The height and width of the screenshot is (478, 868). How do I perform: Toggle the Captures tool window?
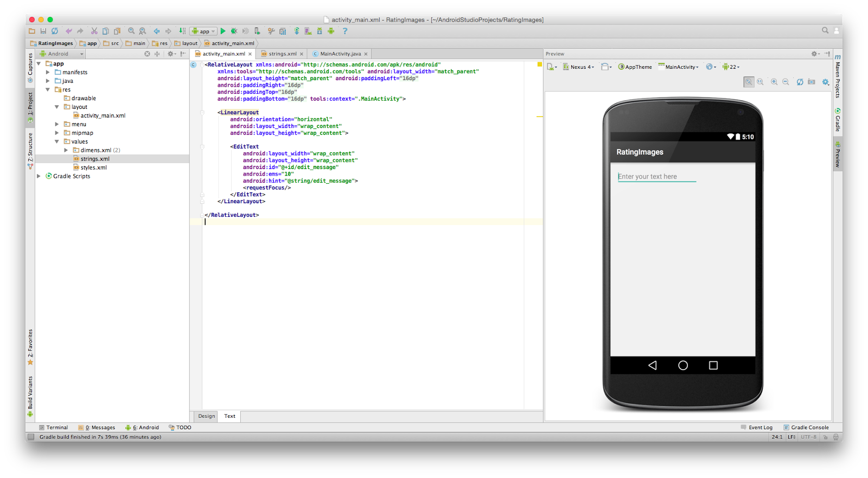coord(30,67)
